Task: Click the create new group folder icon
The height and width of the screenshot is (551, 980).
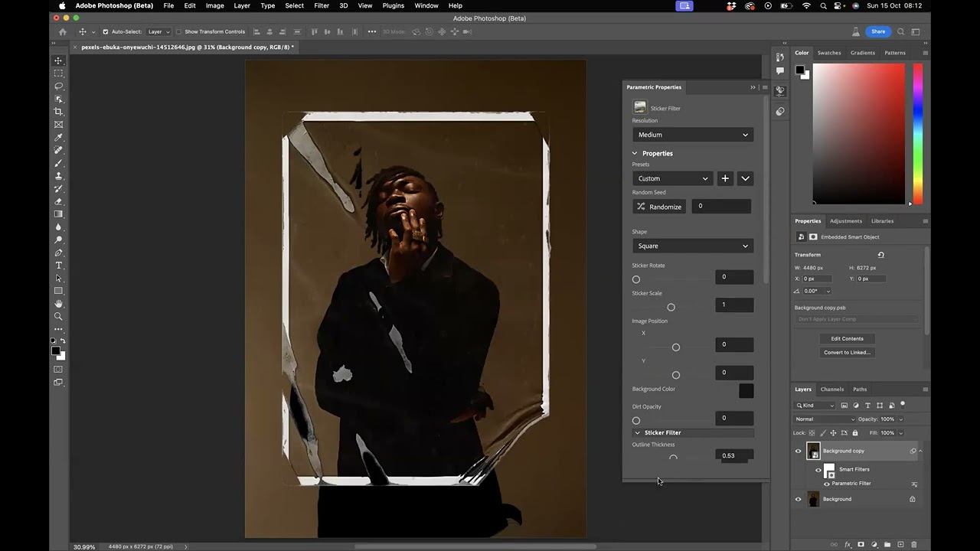Action: coord(887,545)
